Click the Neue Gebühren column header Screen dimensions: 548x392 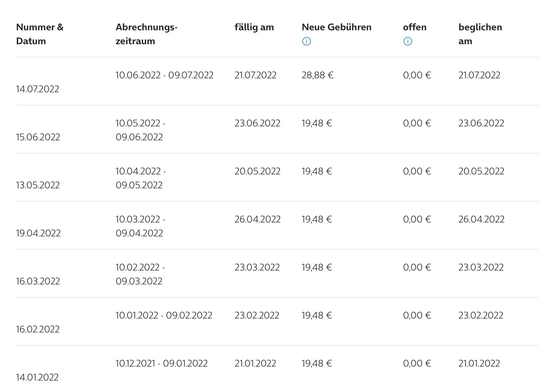point(336,27)
